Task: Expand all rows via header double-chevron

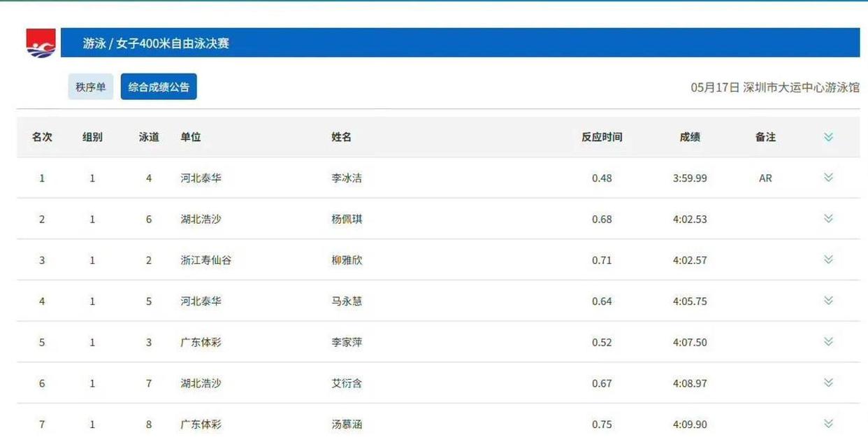Action: (x=828, y=137)
